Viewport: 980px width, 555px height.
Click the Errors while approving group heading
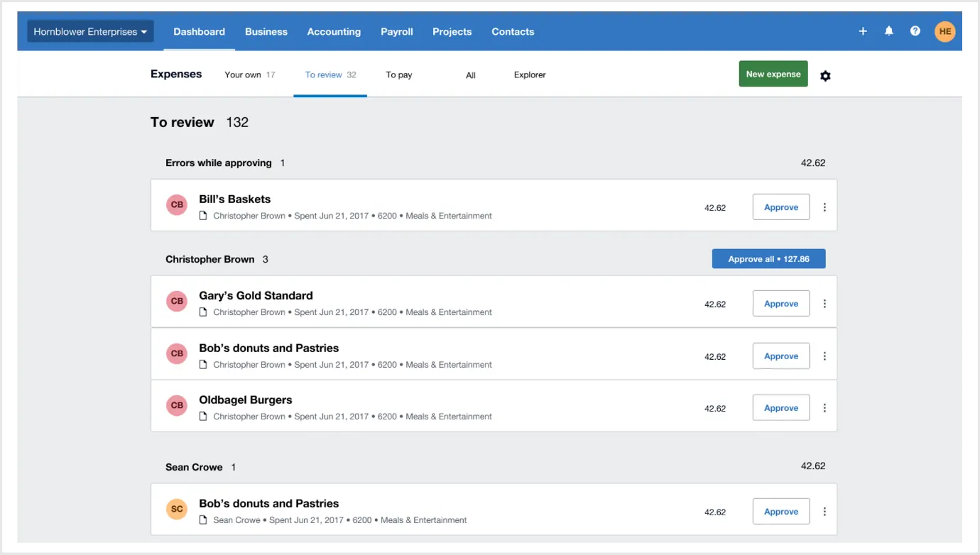(x=219, y=163)
